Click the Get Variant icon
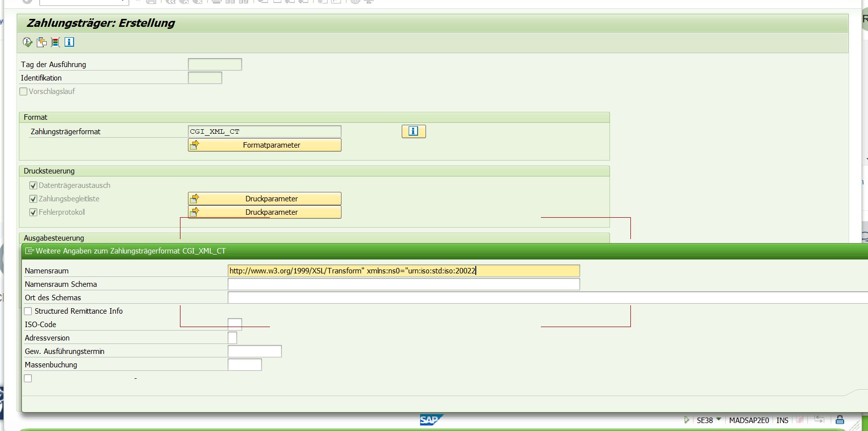 (42, 42)
